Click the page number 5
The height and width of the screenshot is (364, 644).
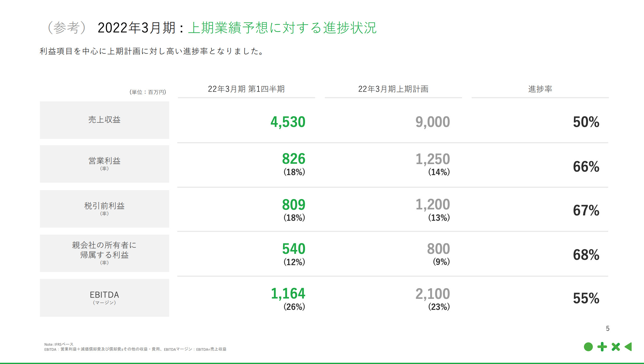tap(608, 328)
